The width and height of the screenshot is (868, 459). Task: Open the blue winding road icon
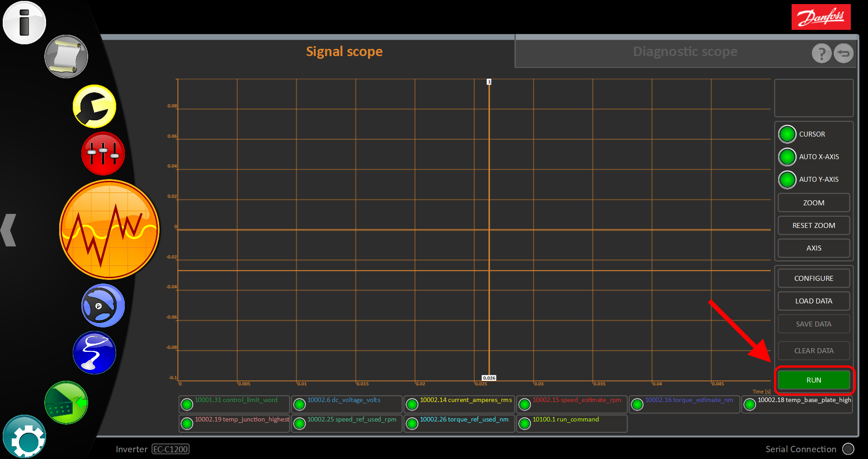click(x=94, y=353)
